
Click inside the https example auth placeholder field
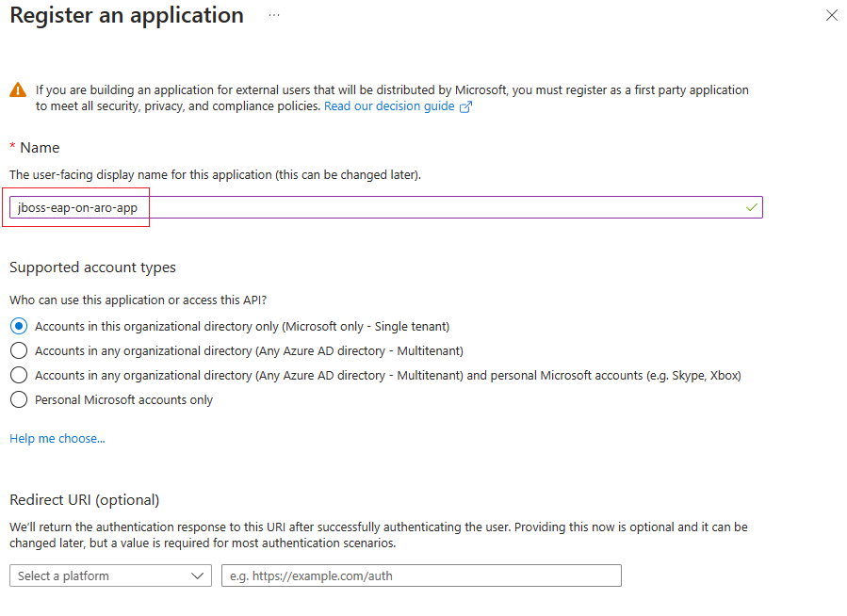421,575
